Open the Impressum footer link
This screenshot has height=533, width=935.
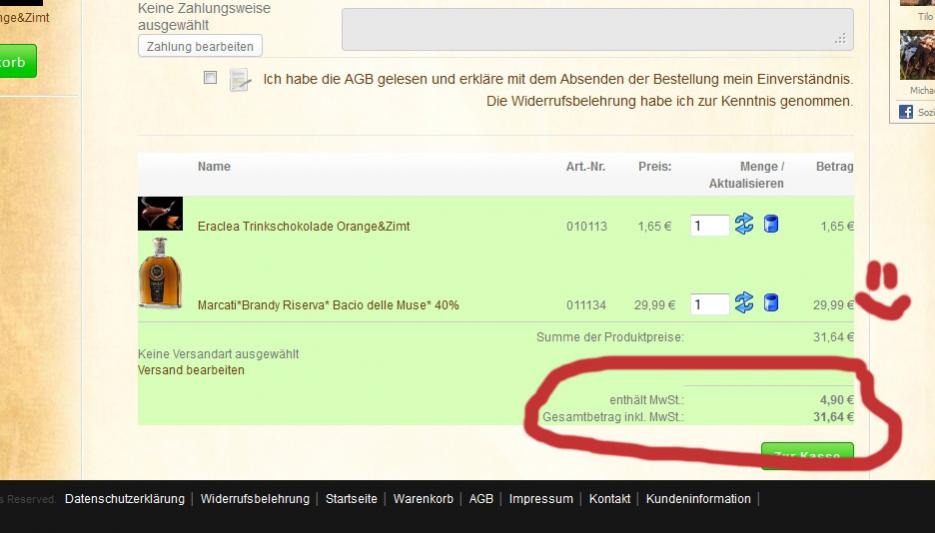pos(541,499)
